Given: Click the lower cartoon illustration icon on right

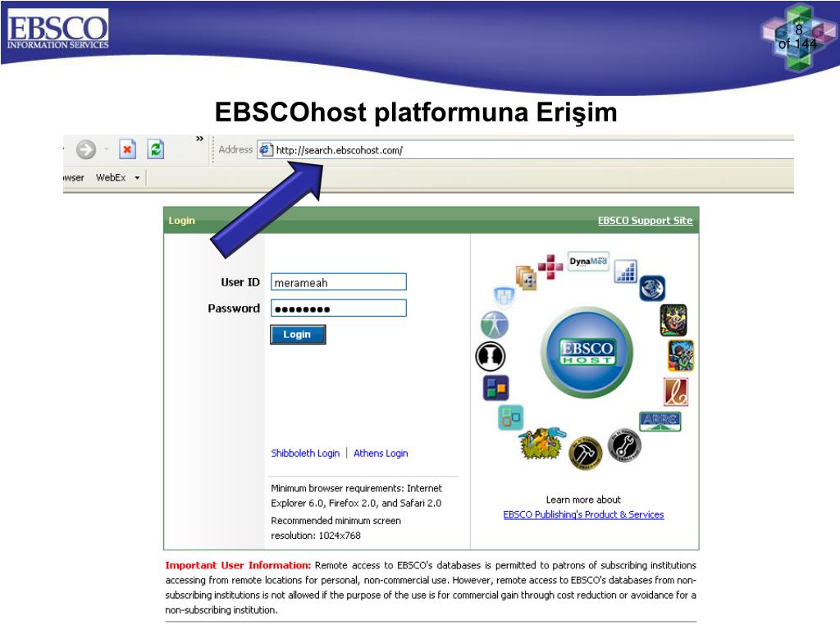Looking at the screenshot, I should (681, 356).
